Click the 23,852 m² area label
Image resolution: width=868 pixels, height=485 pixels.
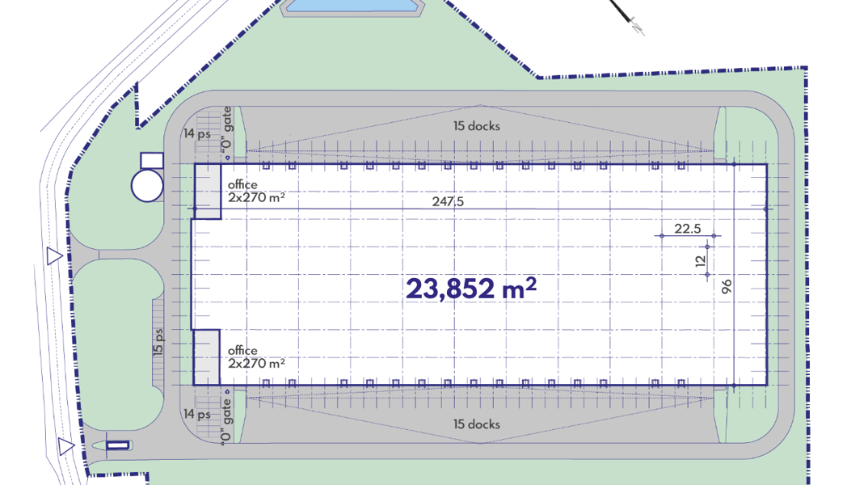471,289
